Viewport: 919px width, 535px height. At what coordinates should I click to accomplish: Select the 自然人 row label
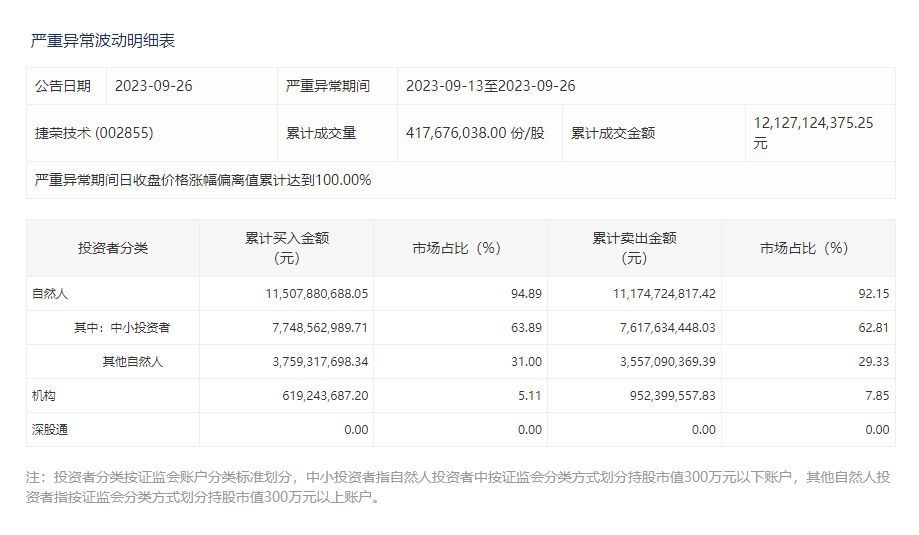coord(49,294)
